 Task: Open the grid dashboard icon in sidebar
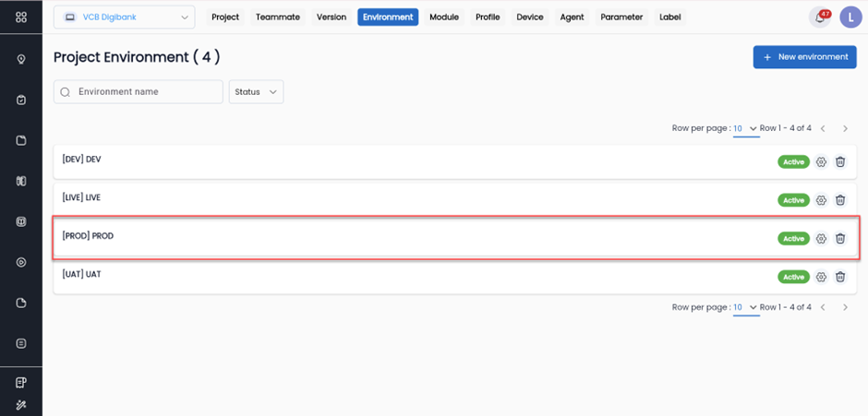point(21,18)
